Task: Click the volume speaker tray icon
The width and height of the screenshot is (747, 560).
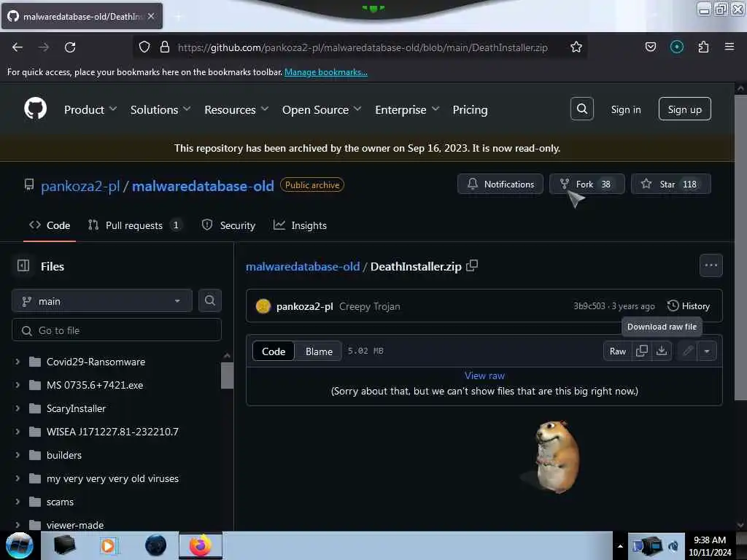Action: point(673,546)
